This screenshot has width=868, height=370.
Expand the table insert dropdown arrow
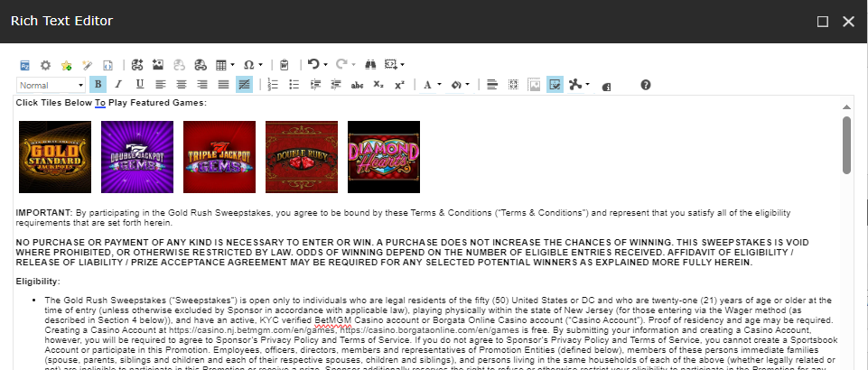point(232,65)
